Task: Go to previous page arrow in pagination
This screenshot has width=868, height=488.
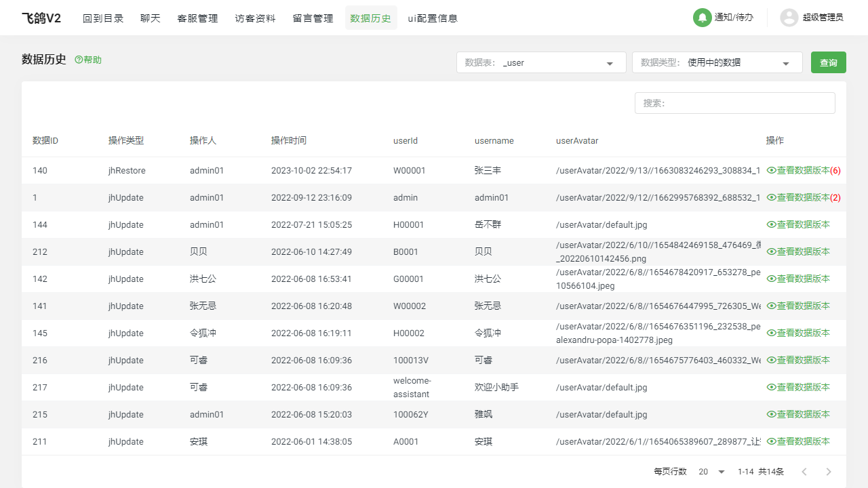Action: tap(804, 472)
